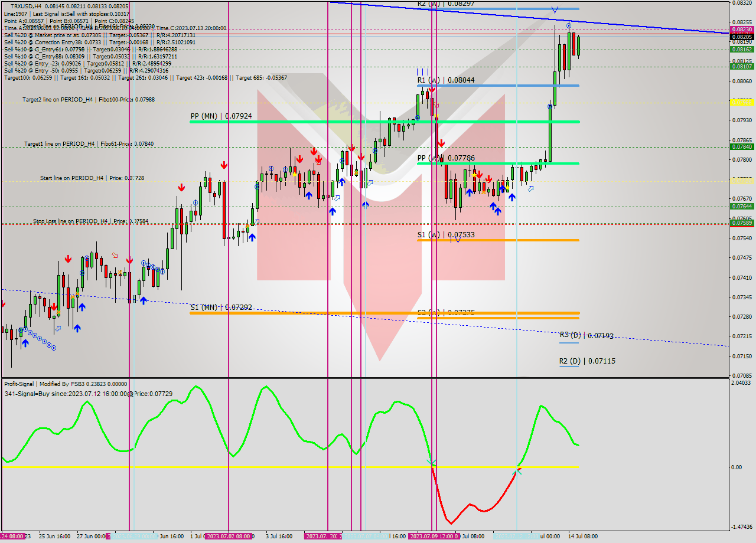Click the Target1 line Fibo61-Price 0.07840 label
Screen dimensions: 756x543
click(x=89, y=143)
